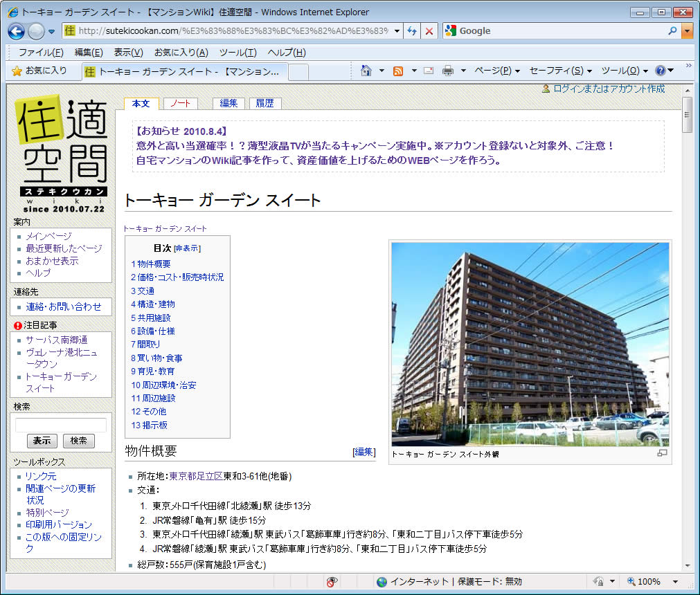
Task: Open the お気に入り(A) menu in menu bar
Action: click(x=181, y=53)
